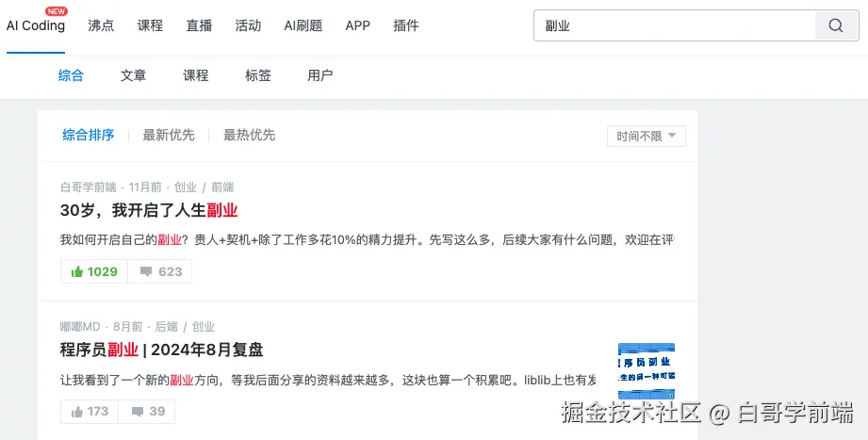Click excerpt starting 让我看到了一个新的副业方向
Viewport: 868px width, 440px height.
pyautogui.click(x=328, y=380)
